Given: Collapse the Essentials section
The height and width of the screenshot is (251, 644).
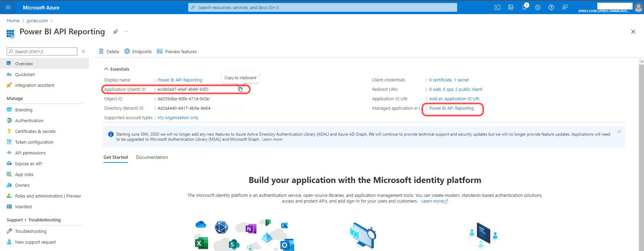Looking at the screenshot, I should 106,69.
